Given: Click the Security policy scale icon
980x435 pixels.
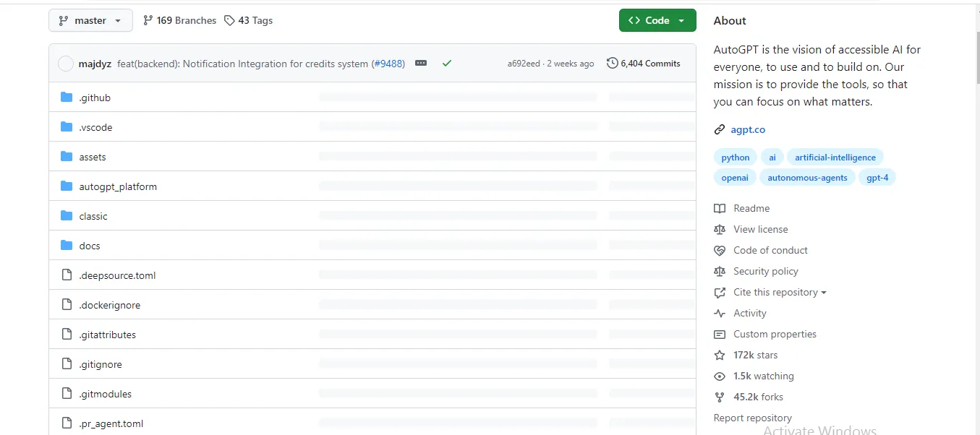Looking at the screenshot, I should point(720,271).
